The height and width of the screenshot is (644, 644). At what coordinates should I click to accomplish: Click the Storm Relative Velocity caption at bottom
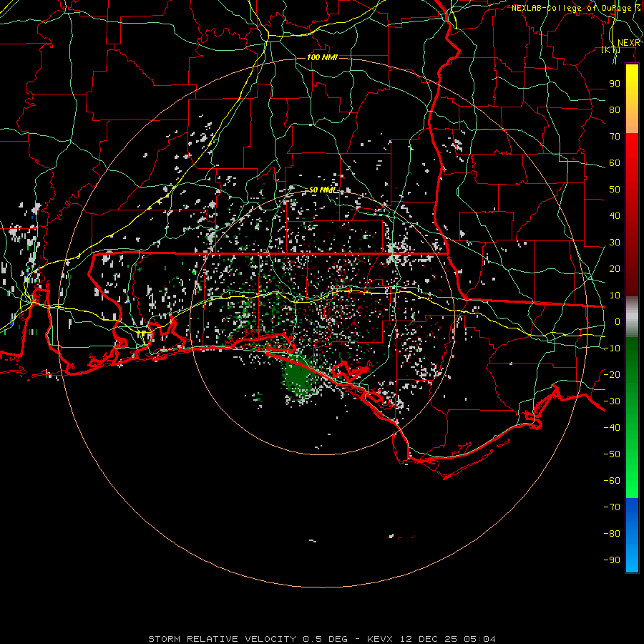click(x=321, y=639)
